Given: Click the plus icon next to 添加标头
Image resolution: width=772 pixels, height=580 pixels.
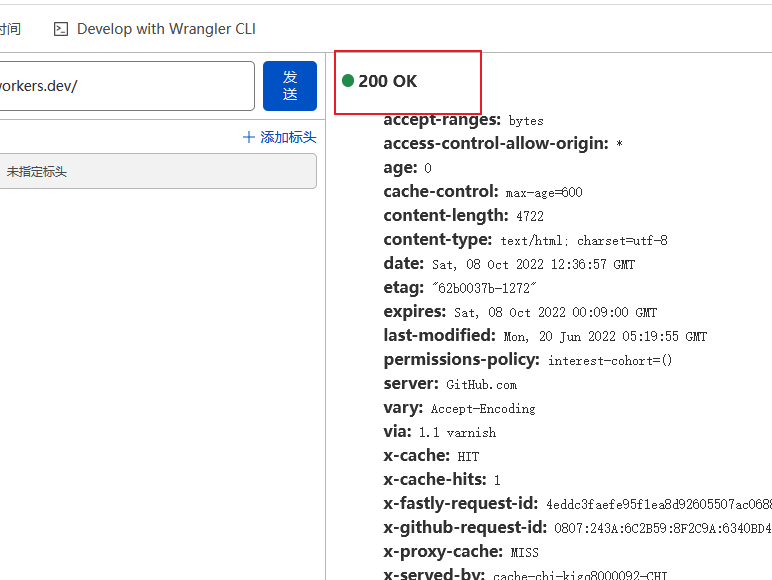Looking at the screenshot, I should (x=249, y=137).
